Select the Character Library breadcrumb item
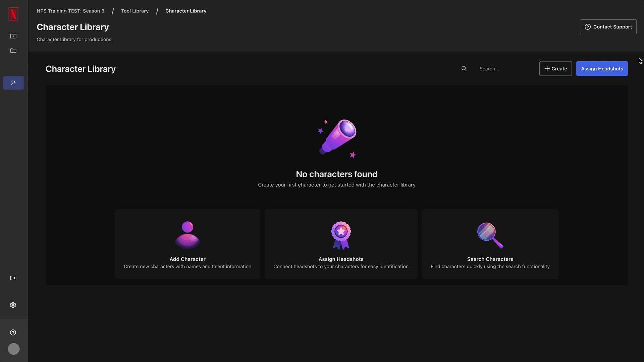644x362 pixels. click(x=186, y=11)
